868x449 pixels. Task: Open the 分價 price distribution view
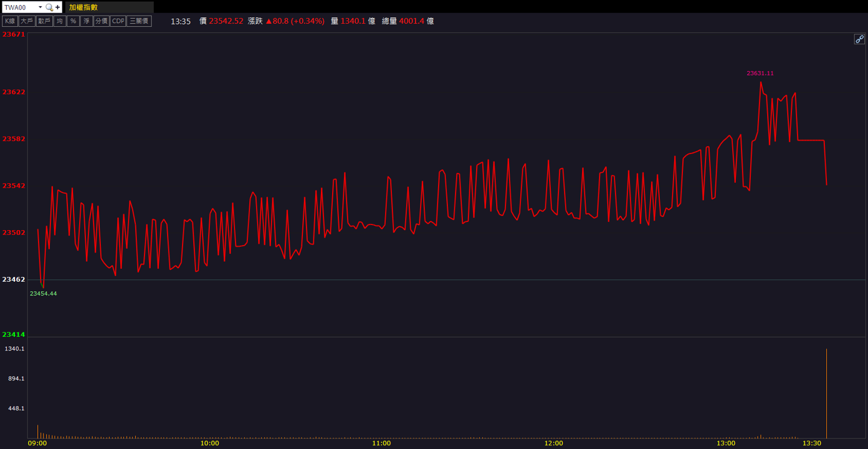pyautogui.click(x=102, y=21)
